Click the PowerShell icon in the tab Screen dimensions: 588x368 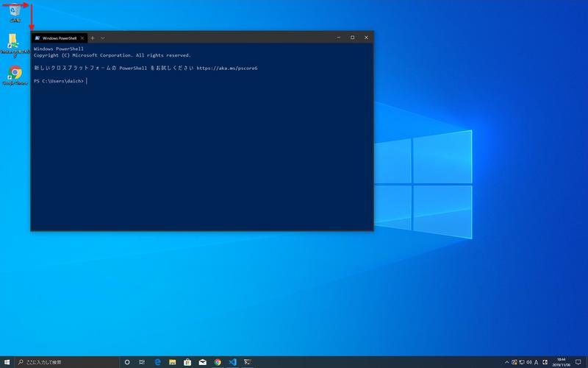tap(37, 38)
